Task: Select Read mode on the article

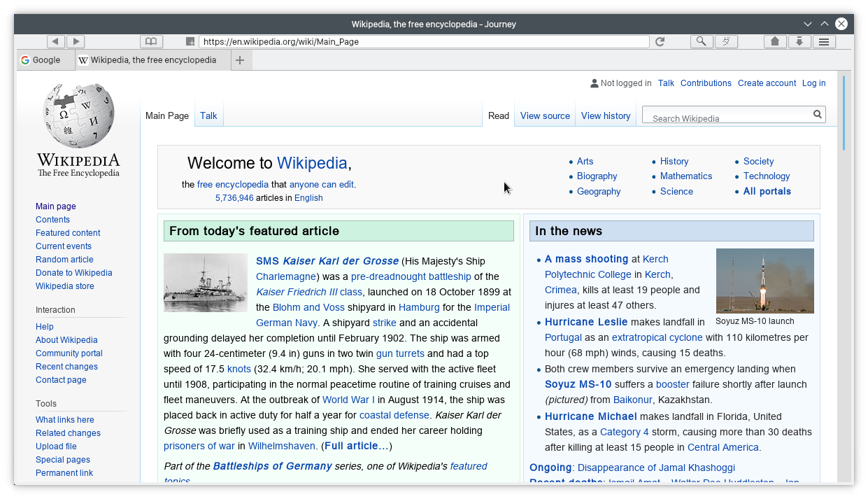Action: point(498,115)
